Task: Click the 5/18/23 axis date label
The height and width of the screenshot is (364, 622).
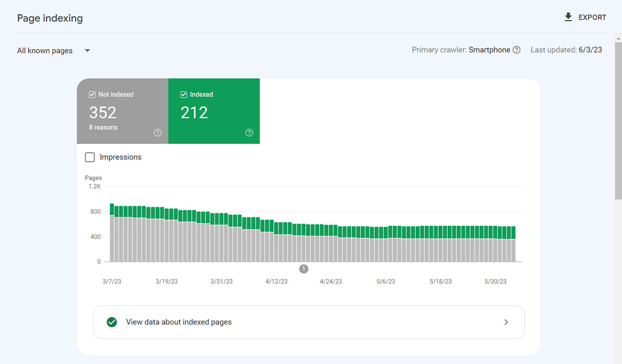Action: (x=441, y=282)
